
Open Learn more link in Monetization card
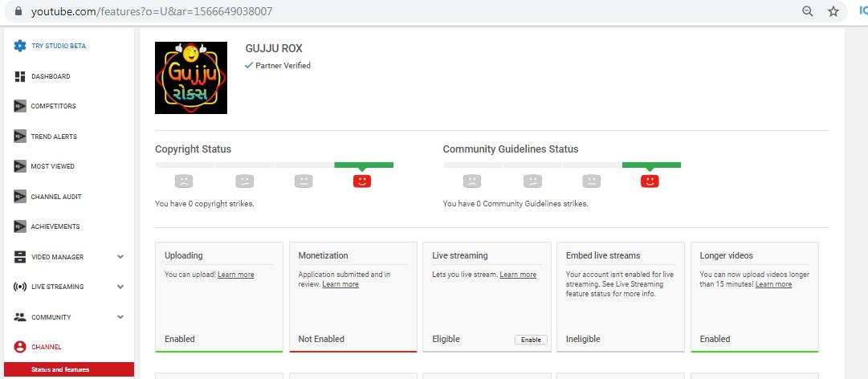pyautogui.click(x=340, y=284)
